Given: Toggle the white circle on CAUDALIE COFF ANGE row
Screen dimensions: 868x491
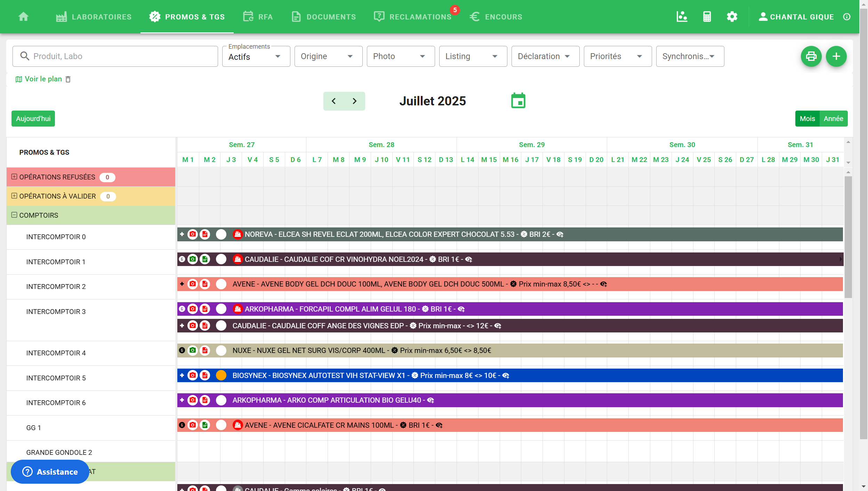Looking at the screenshot, I should [x=221, y=325].
